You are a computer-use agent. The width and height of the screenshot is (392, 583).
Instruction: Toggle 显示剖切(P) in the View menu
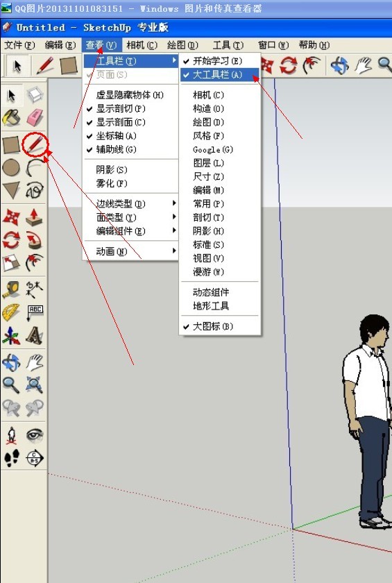click(131, 108)
